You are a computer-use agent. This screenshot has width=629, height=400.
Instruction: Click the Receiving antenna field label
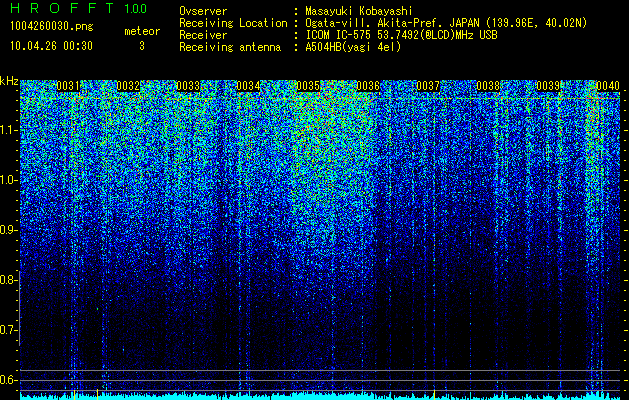[230, 47]
